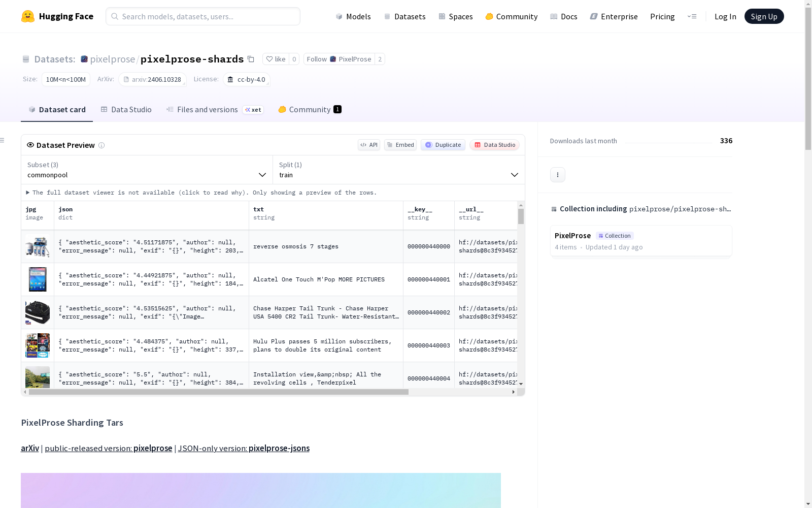Click the Sign Up button

click(x=764, y=16)
